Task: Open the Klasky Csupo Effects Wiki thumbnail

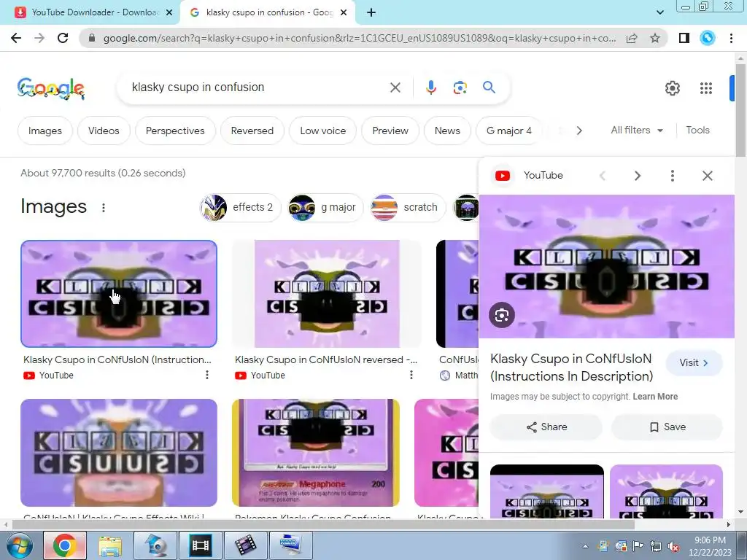Action: (119, 452)
